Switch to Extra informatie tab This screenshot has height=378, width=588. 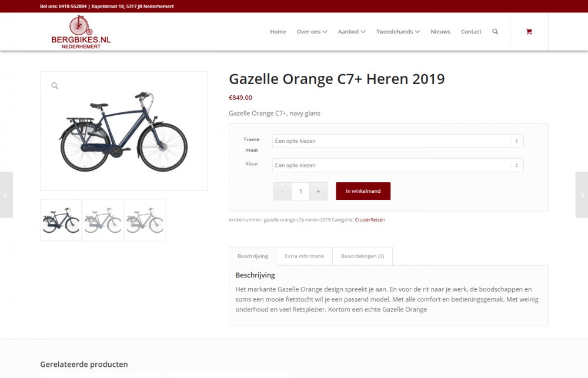pos(304,256)
